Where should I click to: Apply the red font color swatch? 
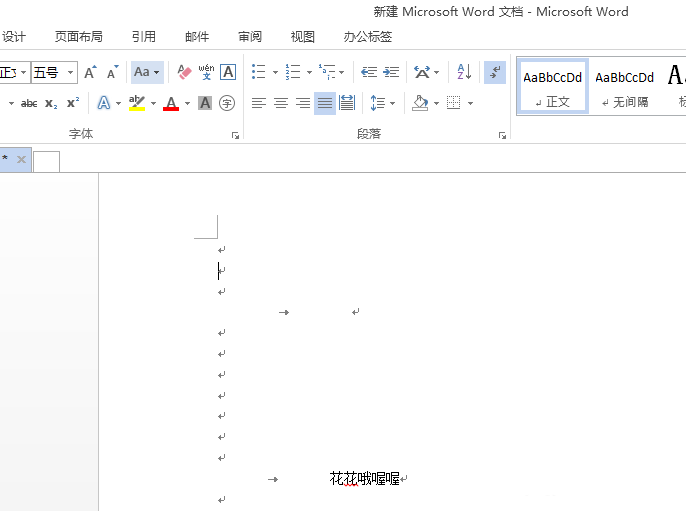click(x=171, y=103)
